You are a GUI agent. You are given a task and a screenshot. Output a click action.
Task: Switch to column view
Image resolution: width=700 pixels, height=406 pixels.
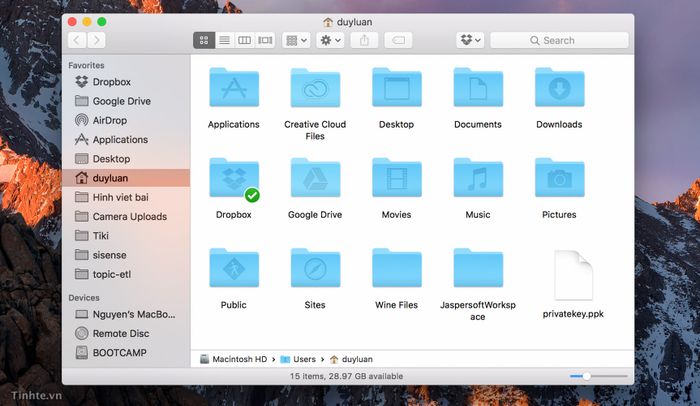(245, 40)
